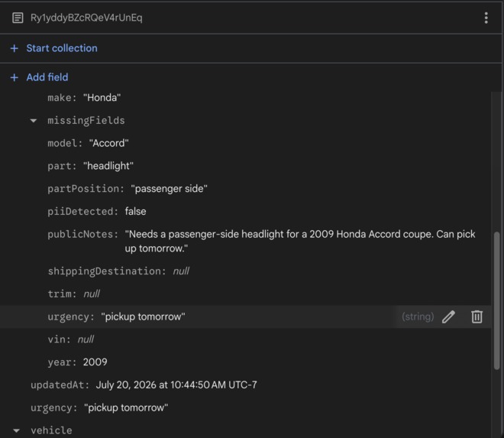
Task: Click the shippingDestination null value
Action: (x=181, y=271)
